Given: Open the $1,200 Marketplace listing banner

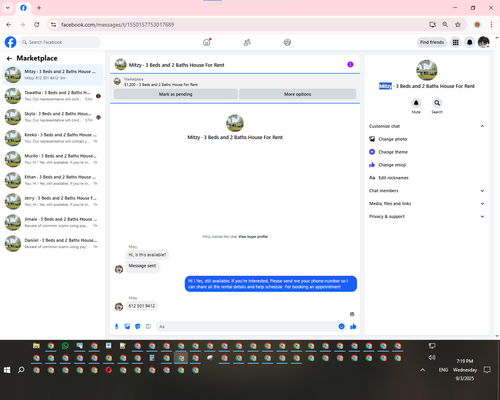Looking at the screenshot, I should pyautogui.click(x=235, y=82).
